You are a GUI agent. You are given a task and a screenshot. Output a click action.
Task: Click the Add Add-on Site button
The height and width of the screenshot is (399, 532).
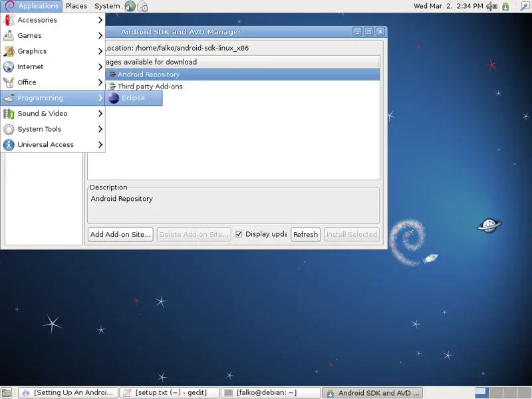tap(120, 235)
